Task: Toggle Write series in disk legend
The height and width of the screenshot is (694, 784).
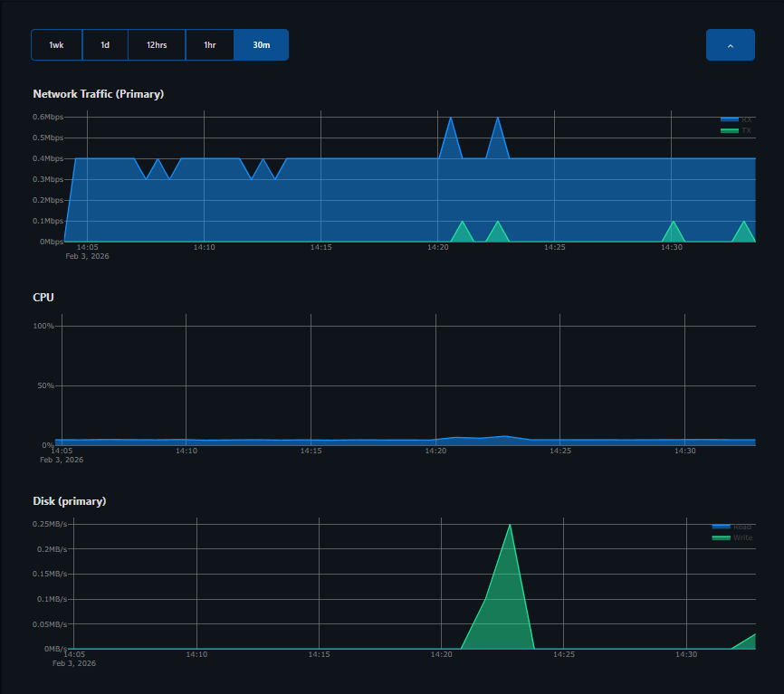Action: [x=732, y=537]
